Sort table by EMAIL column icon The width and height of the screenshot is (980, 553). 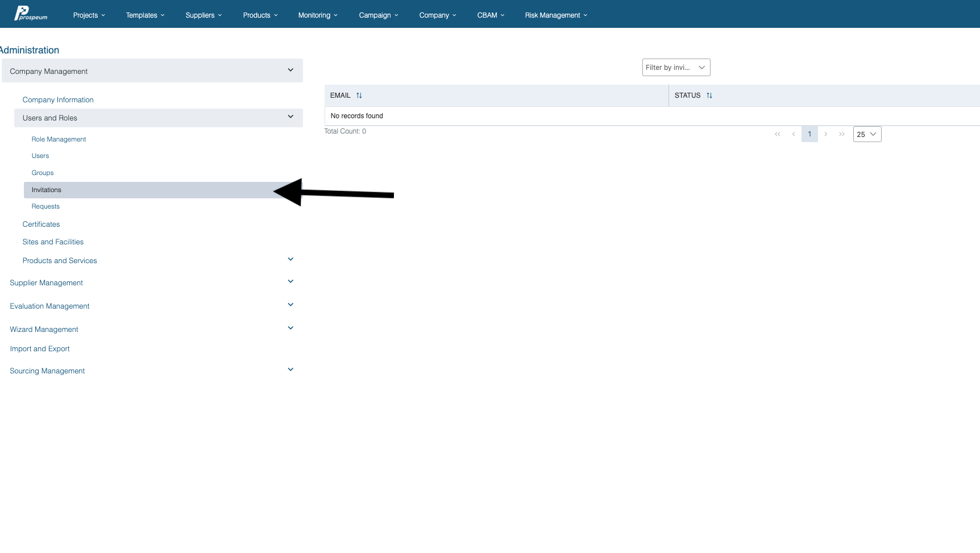coord(359,95)
